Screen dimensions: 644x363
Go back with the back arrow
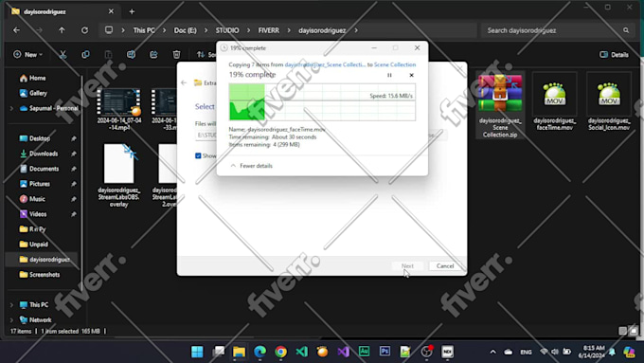click(x=16, y=30)
